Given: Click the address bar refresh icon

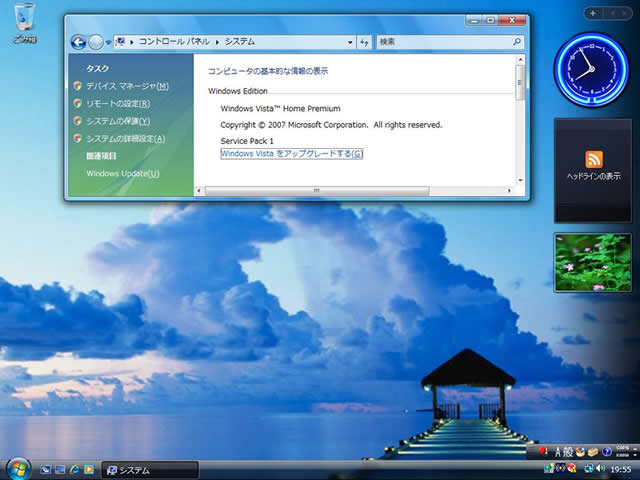Looking at the screenshot, I should (364, 42).
